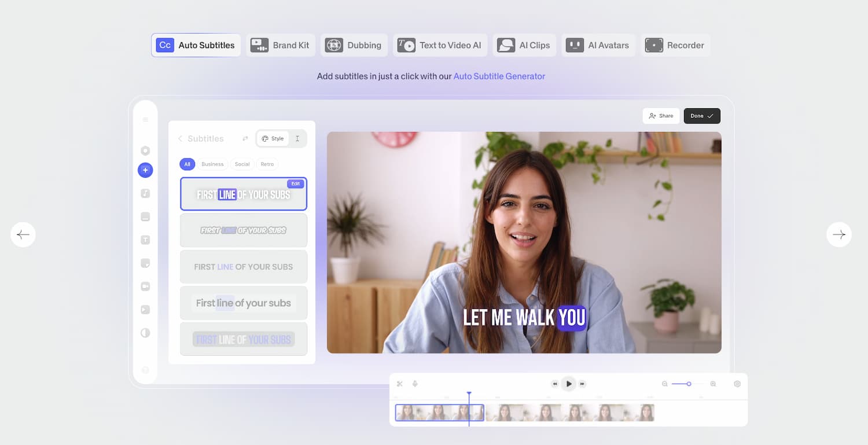
Task: Open the audio music note panel
Action: point(145,193)
